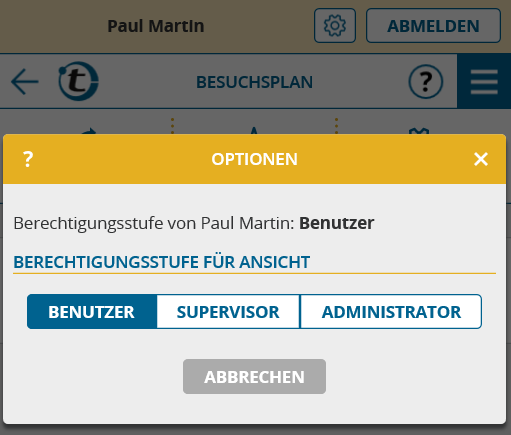Open help via circled question mark icon

tap(426, 82)
